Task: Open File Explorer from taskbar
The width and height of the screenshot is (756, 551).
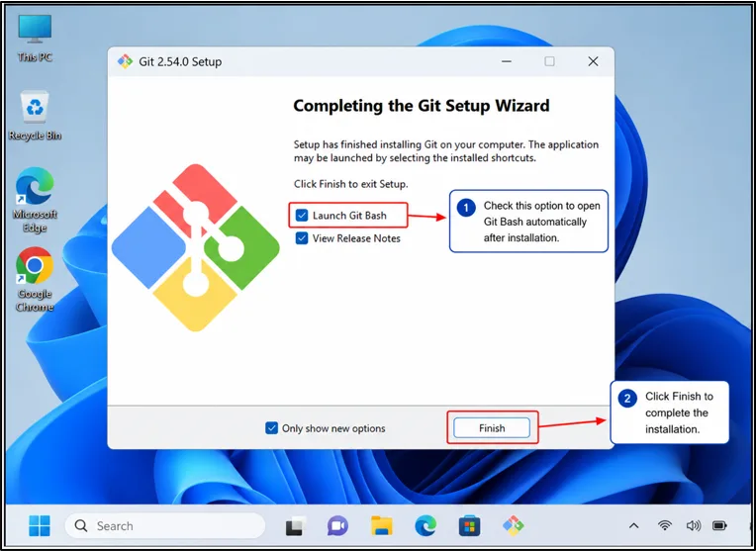Action: tap(382, 525)
